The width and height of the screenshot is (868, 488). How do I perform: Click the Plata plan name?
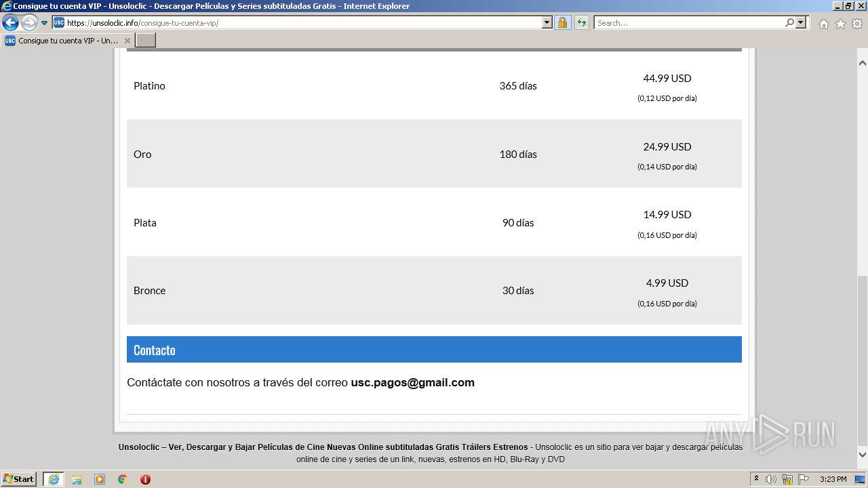click(x=145, y=223)
